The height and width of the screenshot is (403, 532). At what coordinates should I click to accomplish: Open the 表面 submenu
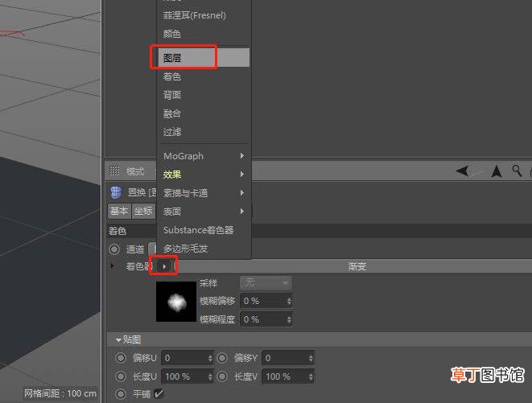[x=204, y=212]
